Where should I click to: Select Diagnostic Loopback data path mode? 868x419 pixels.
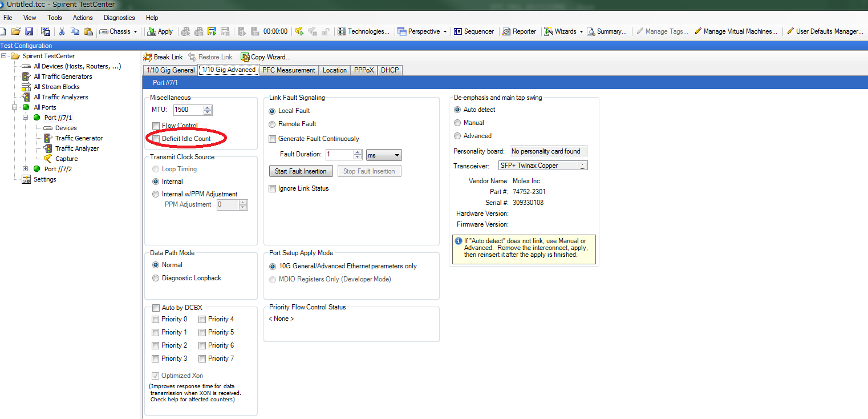tap(156, 278)
